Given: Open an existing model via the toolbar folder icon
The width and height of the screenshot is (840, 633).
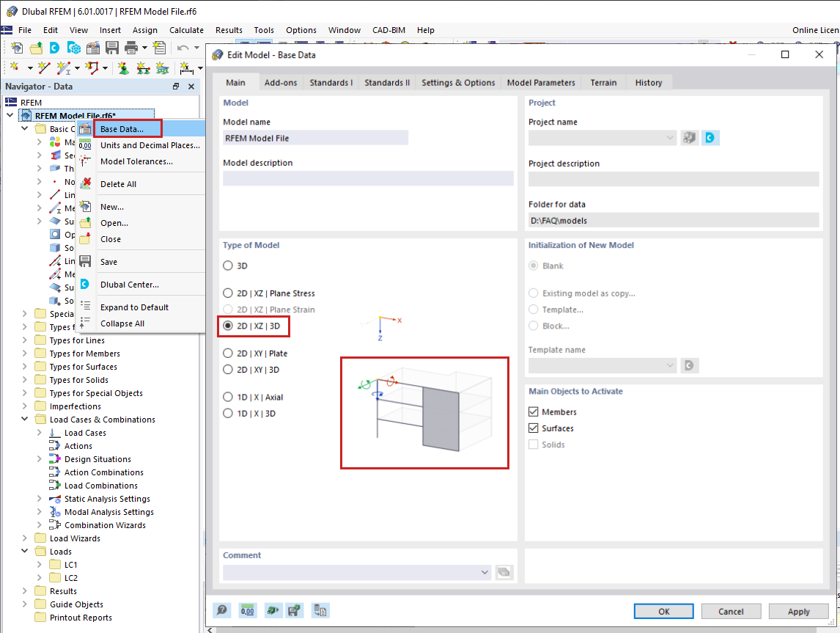Looking at the screenshot, I should [36, 48].
